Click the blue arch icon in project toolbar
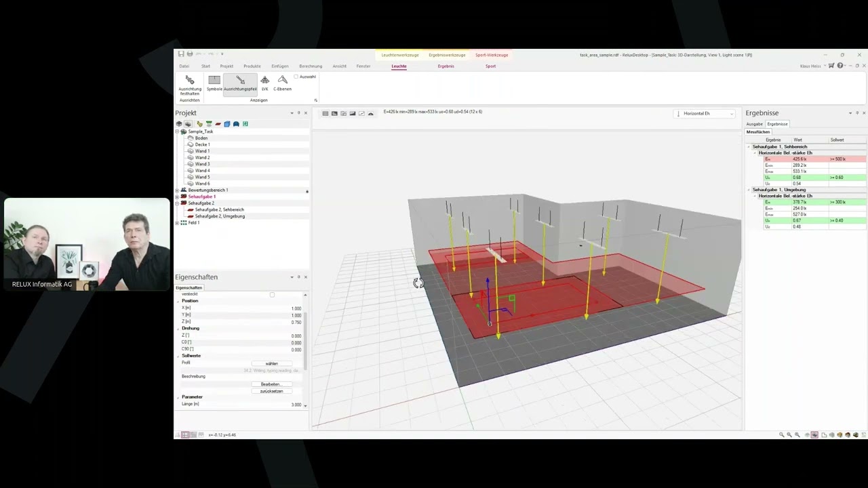The image size is (868, 488). (x=236, y=124)
